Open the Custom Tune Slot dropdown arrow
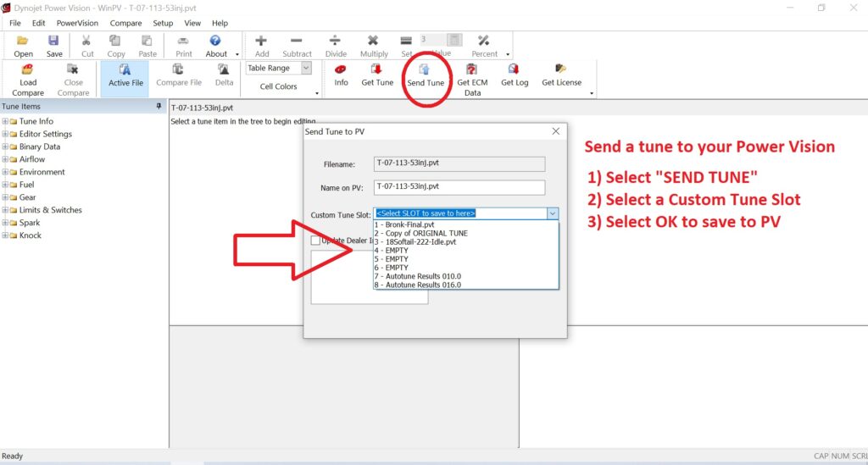 (x=553, y=214)
